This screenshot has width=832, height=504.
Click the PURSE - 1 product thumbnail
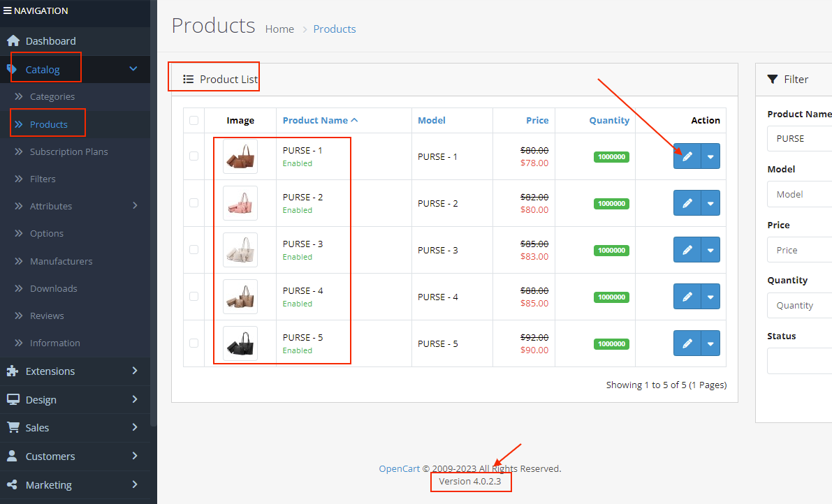tap(240, 156)
